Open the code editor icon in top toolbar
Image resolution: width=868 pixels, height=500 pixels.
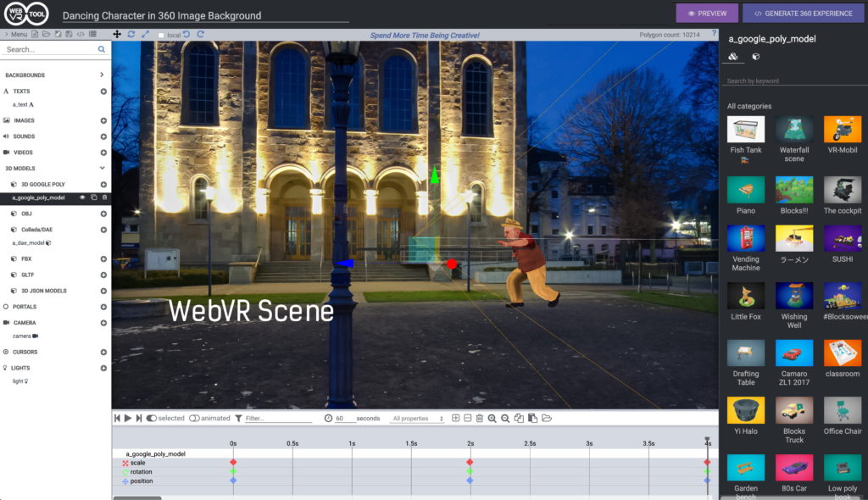point(81,35)
